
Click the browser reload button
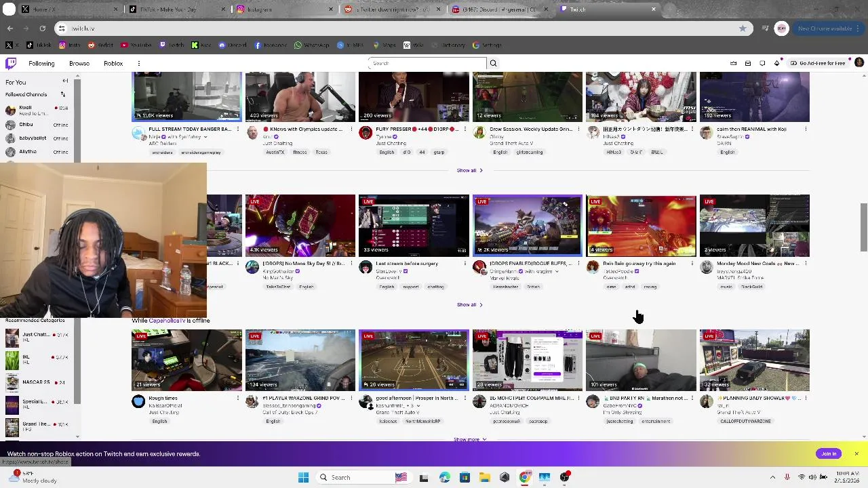point(42,28)
